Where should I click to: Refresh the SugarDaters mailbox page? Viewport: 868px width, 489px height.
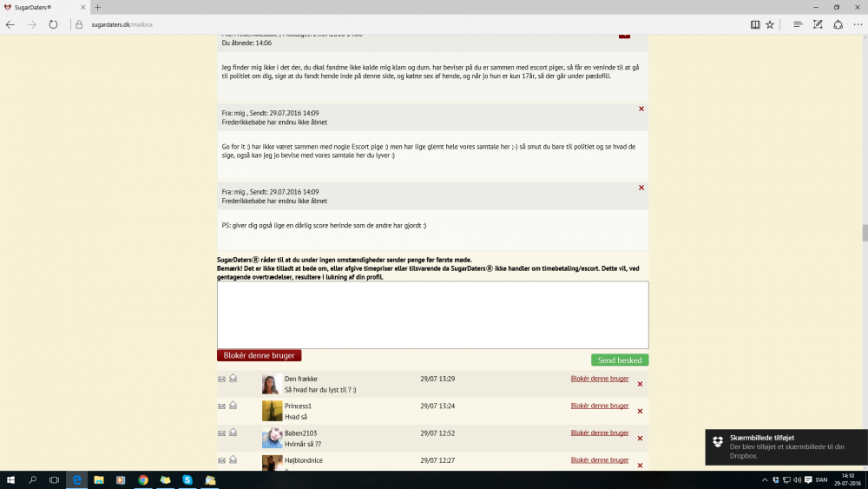coord(53,24)
